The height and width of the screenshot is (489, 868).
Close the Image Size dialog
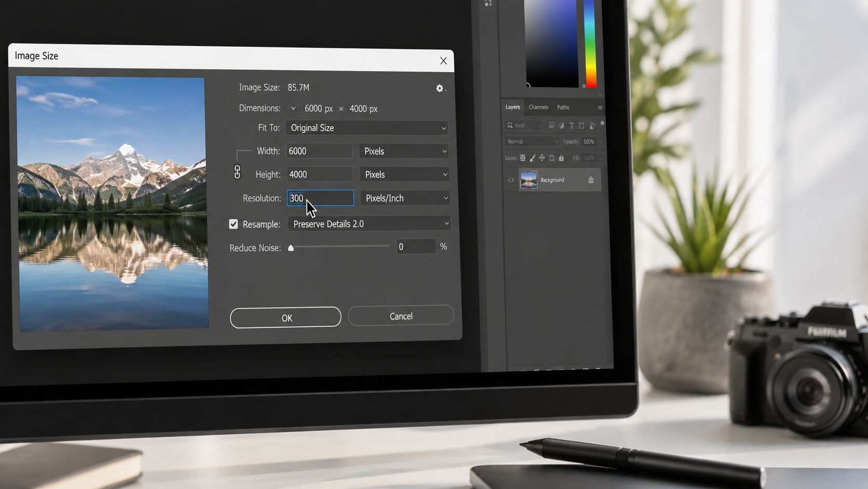(443, 61)
